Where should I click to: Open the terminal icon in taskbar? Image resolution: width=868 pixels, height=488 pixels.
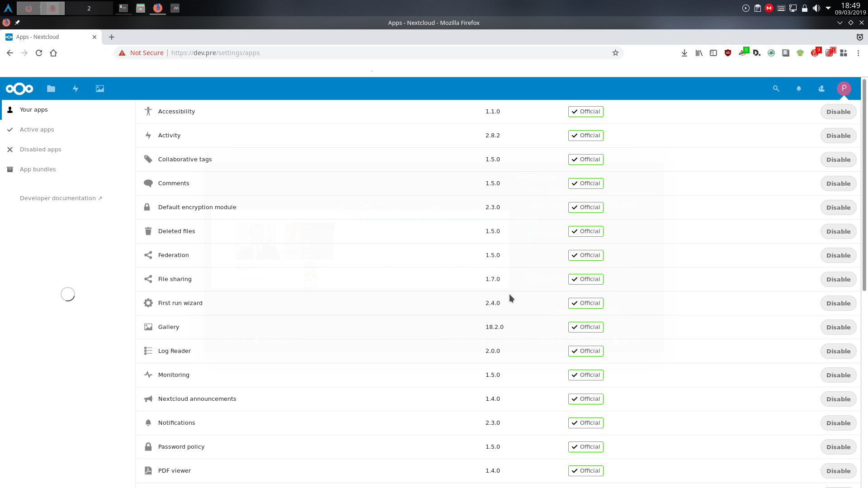pyautogui.click(x=123, y=8)
